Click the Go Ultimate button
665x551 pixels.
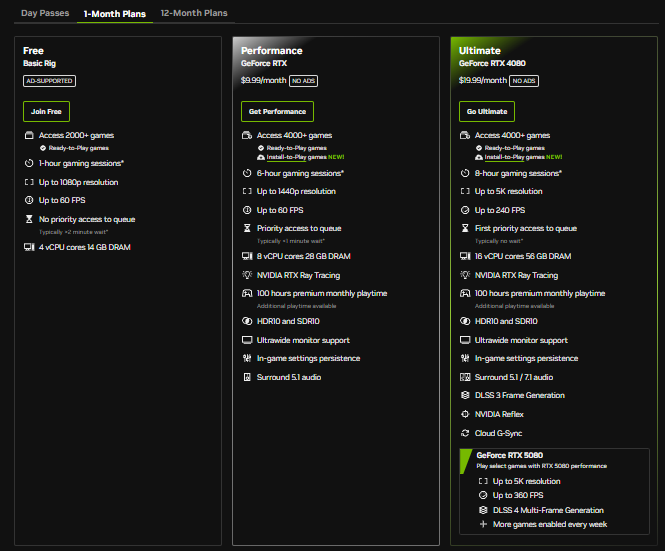[x=487, y=112]
